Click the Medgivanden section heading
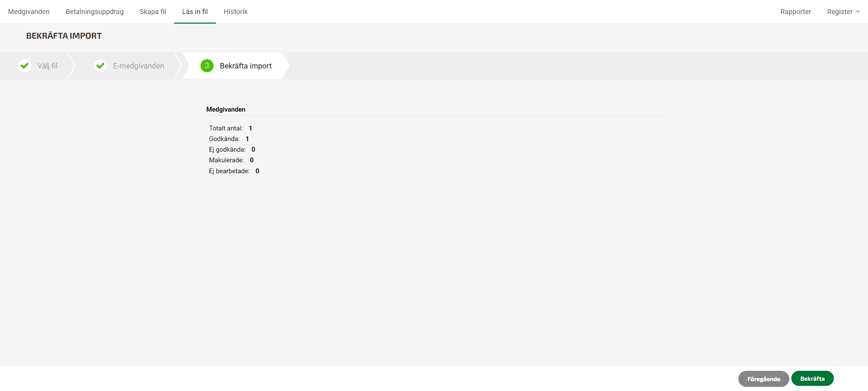 pyautogui.click(x=226, y=110)
